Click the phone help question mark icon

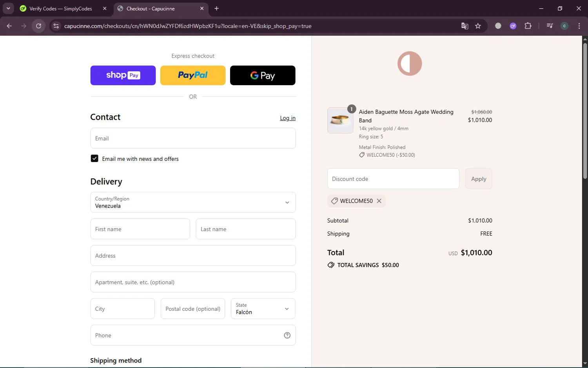(x=287, y=335)
